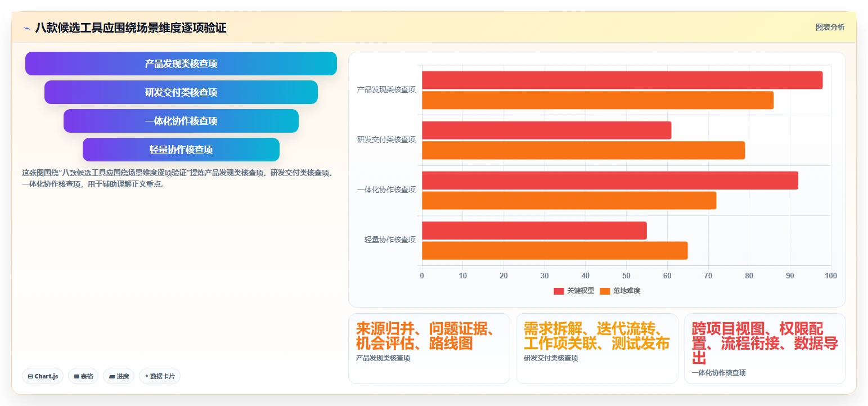868x406 pixels.
Task: Click the 进度 tag chip
Action: 119,376
